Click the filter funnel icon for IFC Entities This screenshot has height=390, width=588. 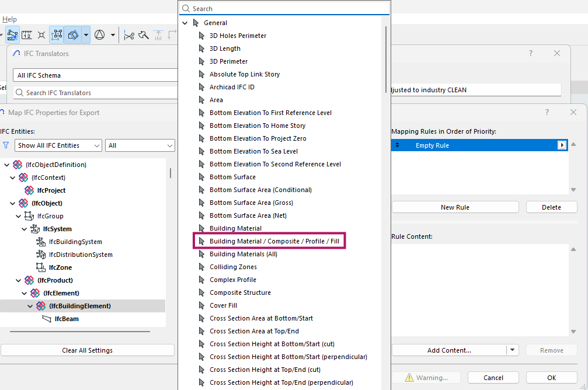(x=6, y=145)
